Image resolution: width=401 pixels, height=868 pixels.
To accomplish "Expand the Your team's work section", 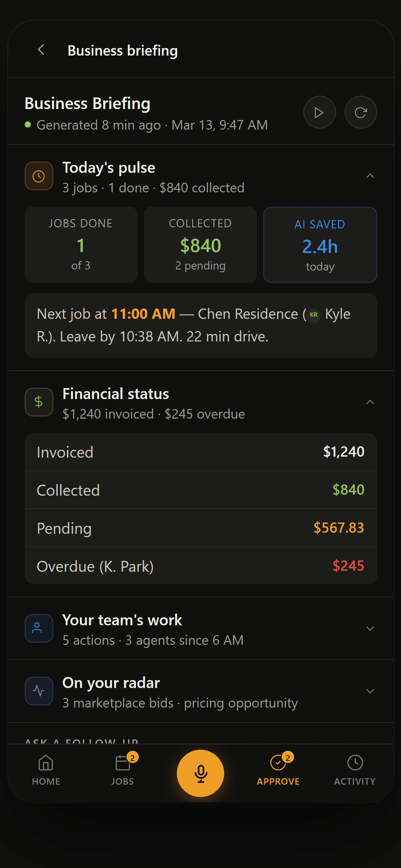I will pos(370,628).
